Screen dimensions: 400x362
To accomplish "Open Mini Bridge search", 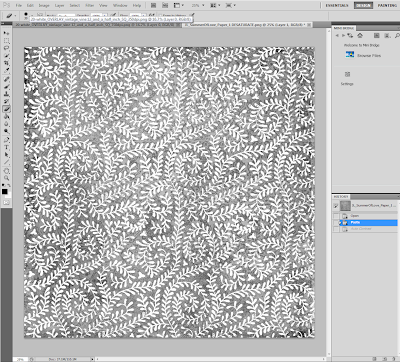I will (x=397, y=35).
